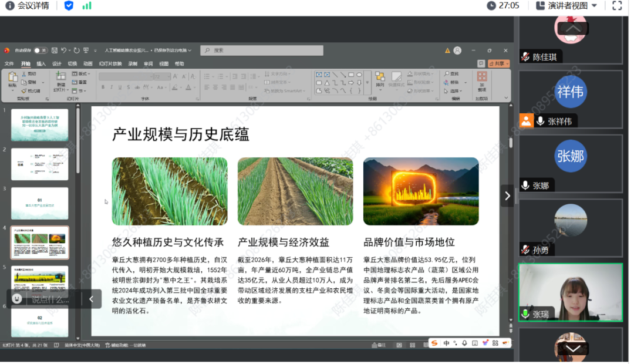Click the New Slide icon in ribbon
Image resolution: width=634 pixels, height=364 pixels.
61,79
